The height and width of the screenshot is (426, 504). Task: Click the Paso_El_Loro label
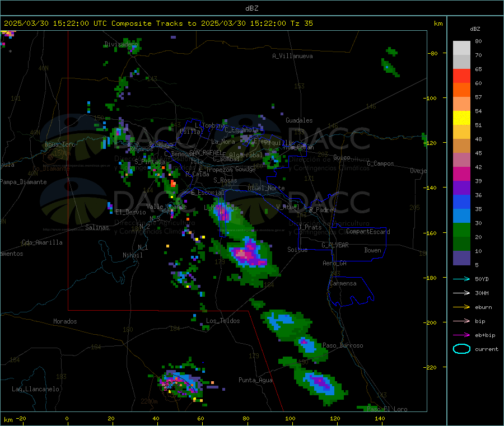(387, 409)
